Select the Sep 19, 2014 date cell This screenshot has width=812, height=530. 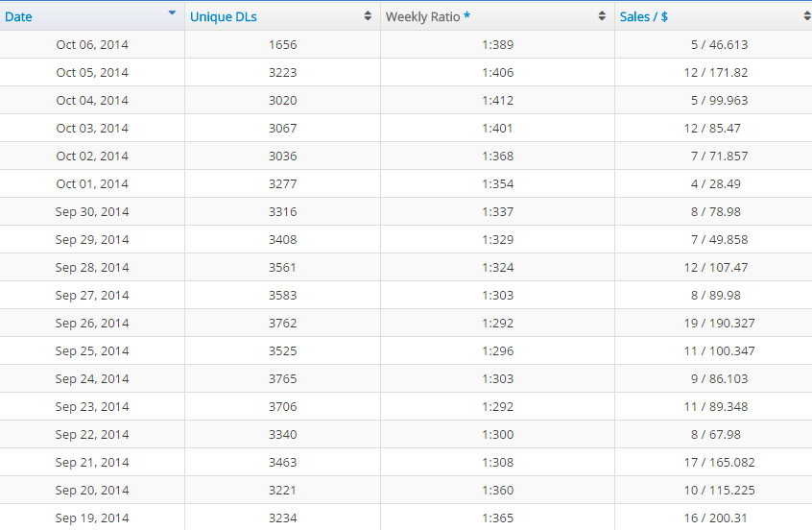(92, 518)
